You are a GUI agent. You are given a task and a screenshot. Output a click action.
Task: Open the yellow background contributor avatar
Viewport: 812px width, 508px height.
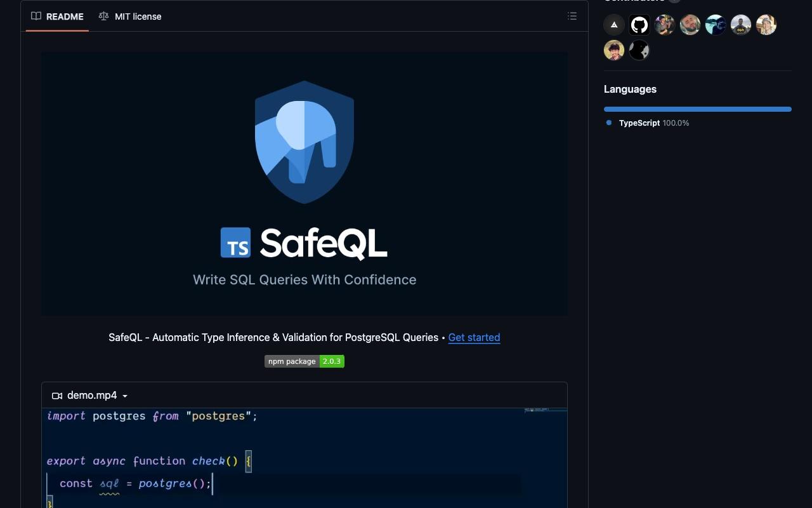[x=614, y=50]
